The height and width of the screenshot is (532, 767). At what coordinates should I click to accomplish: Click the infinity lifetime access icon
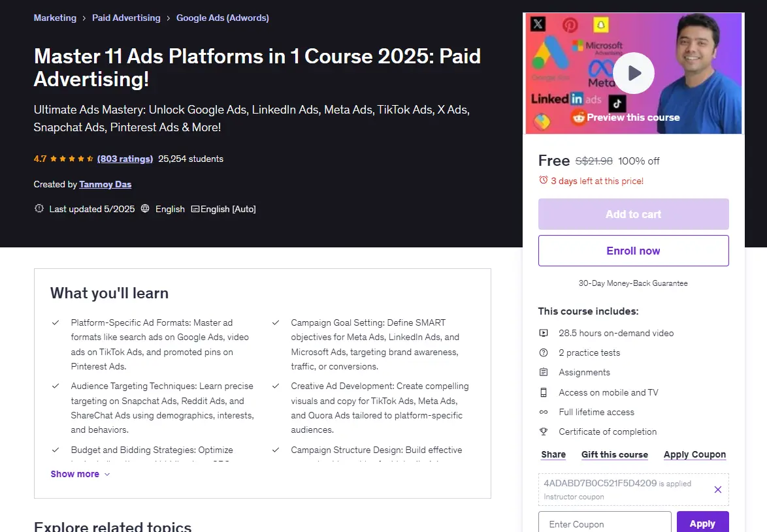(544, 413)
